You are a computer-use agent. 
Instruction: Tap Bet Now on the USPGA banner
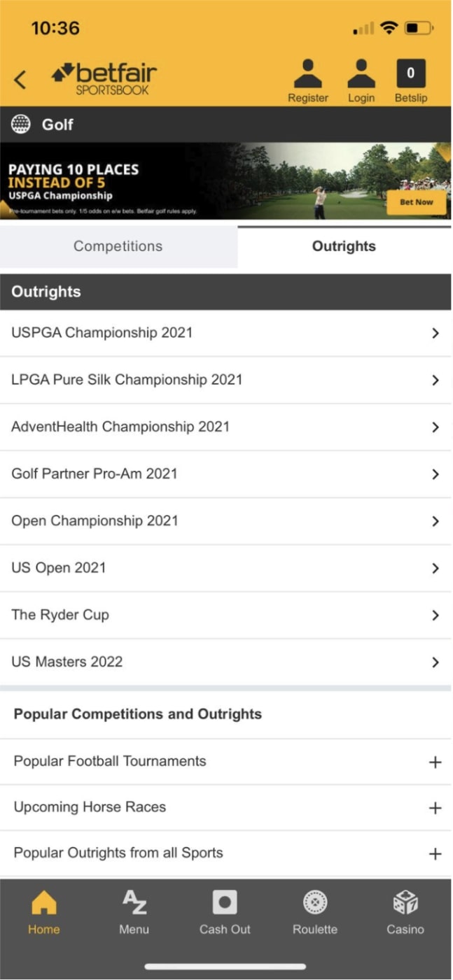[x=418, y=201]
